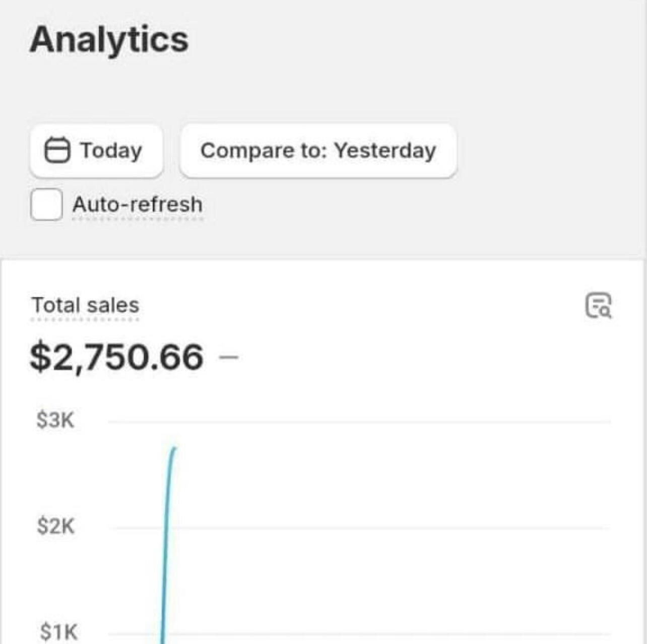This screenshot has height=644, width=647.
Task: Click the calendar icon beside Today
Action: pyautogui.click(x=57, y=151)
